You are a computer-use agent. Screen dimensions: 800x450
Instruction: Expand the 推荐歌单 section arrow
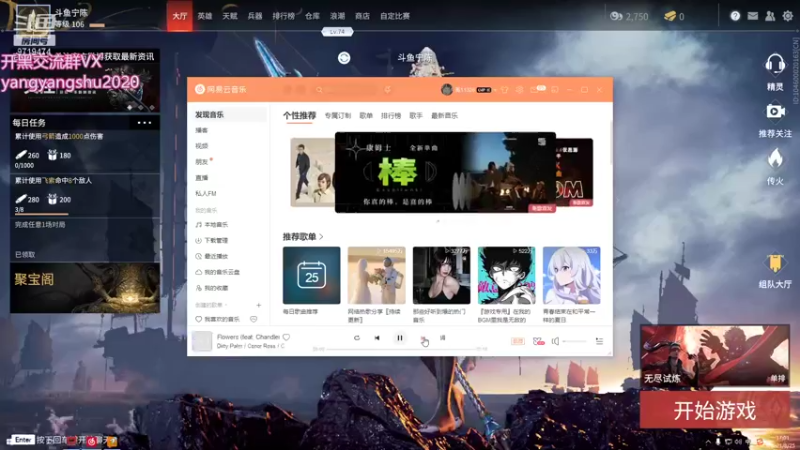(x=321, y=237)
